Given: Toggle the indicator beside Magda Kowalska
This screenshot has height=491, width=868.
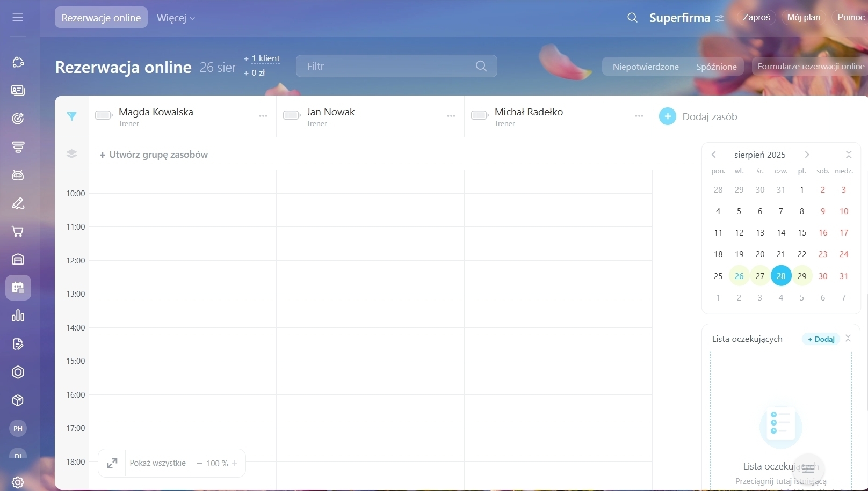Looking at the screenshot, I should click(x=103, y=115).
